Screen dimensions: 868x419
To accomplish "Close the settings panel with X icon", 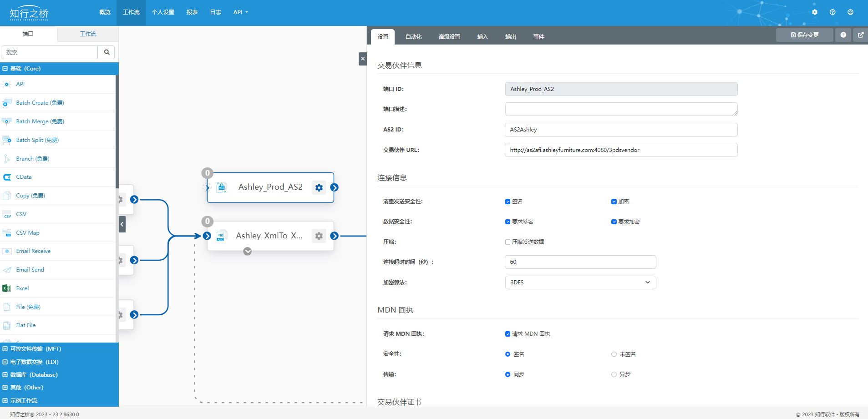I will 363,59.
